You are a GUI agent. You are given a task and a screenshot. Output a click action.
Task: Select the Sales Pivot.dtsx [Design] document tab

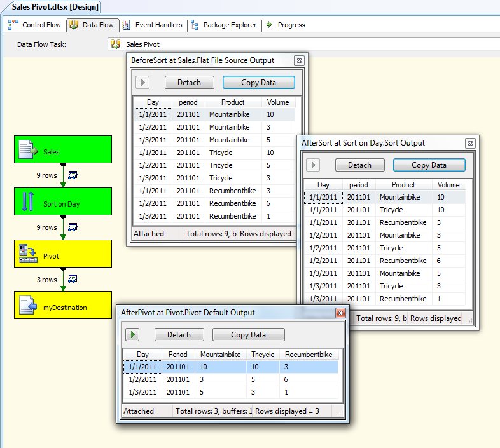point(55,7)
